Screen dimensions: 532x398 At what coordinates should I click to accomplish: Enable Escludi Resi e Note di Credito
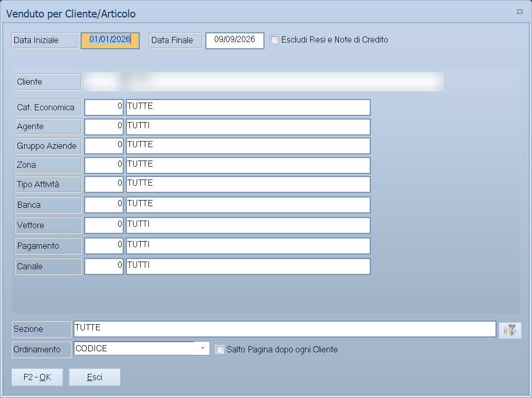click(274, 39)
